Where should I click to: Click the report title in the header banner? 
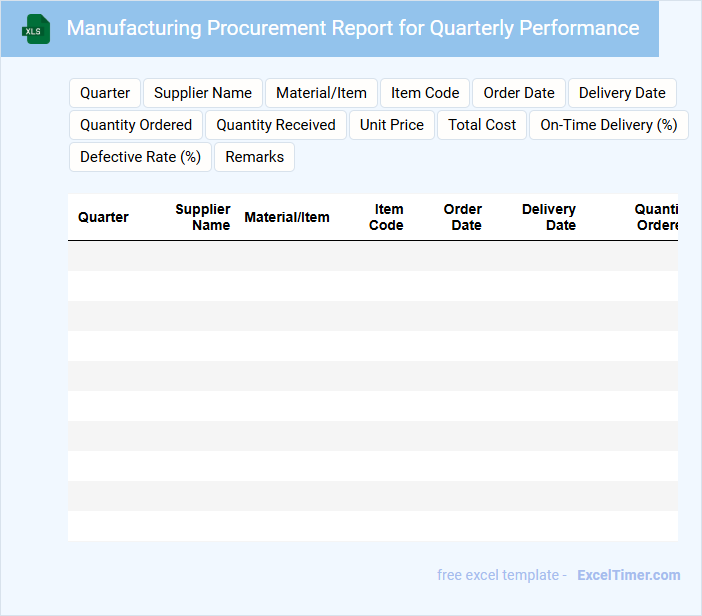pos(352,28)
